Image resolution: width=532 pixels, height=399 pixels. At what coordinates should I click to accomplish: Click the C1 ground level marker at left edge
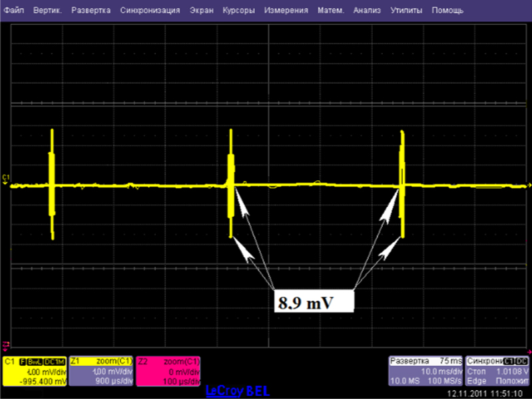5,180
